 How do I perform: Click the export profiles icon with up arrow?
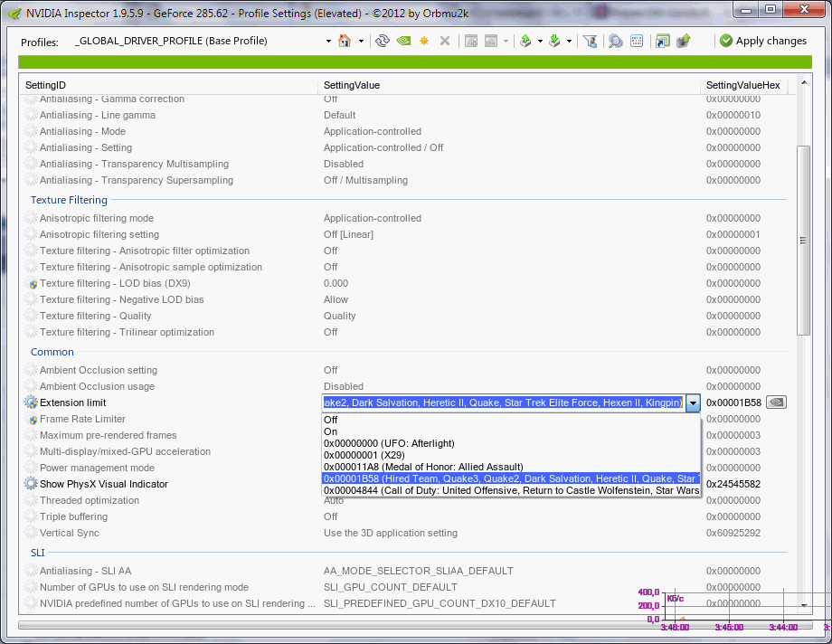525,41
